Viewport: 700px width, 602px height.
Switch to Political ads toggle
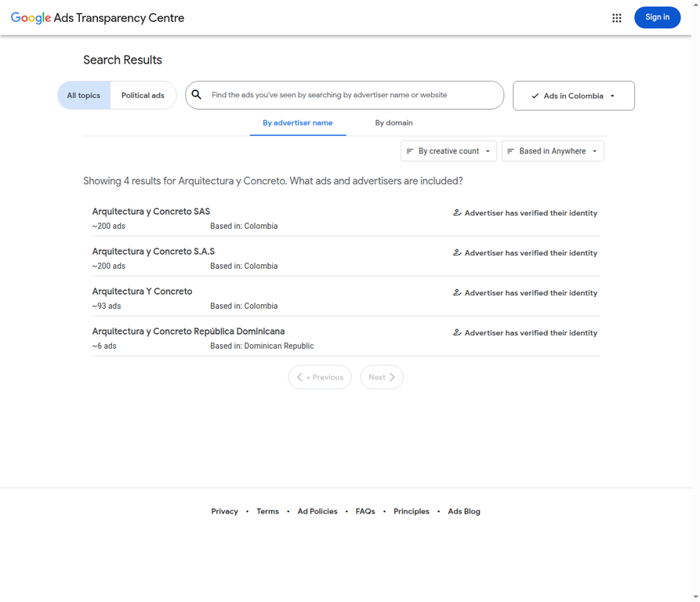coord(143,95)
